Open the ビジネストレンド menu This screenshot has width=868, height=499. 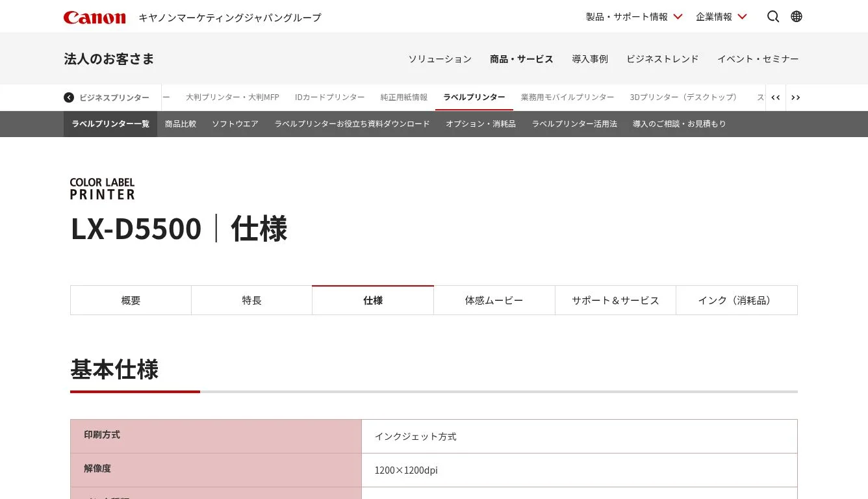663,58
